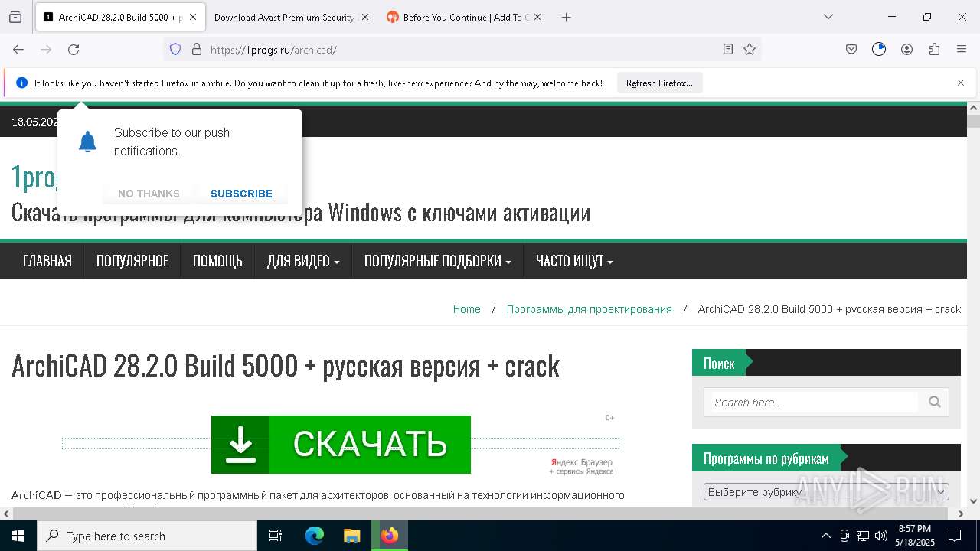
Task: Click the horizontal scrollbar right arrow
Action: click(961, 514)
